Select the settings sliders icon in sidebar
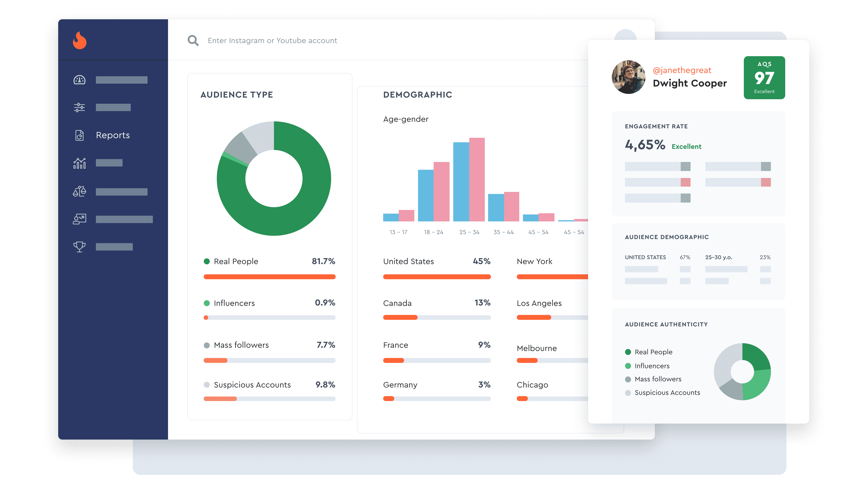Viewport: 868px width, 490px height. tap(80, 107)
